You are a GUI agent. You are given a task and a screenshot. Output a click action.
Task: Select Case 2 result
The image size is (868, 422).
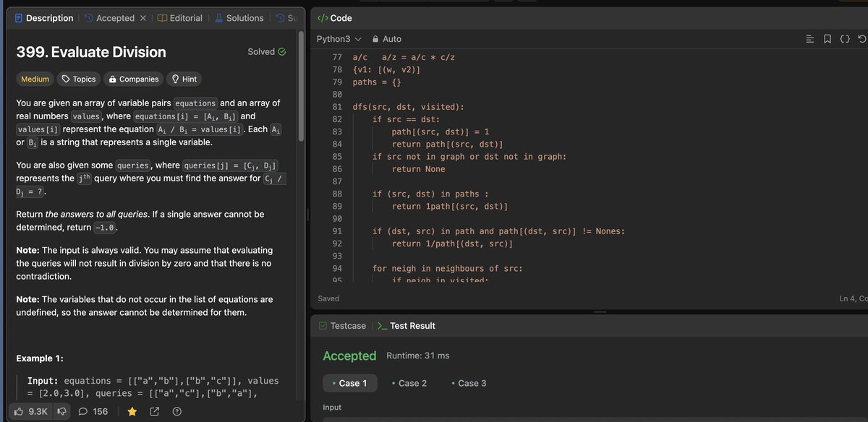[409, 383]
